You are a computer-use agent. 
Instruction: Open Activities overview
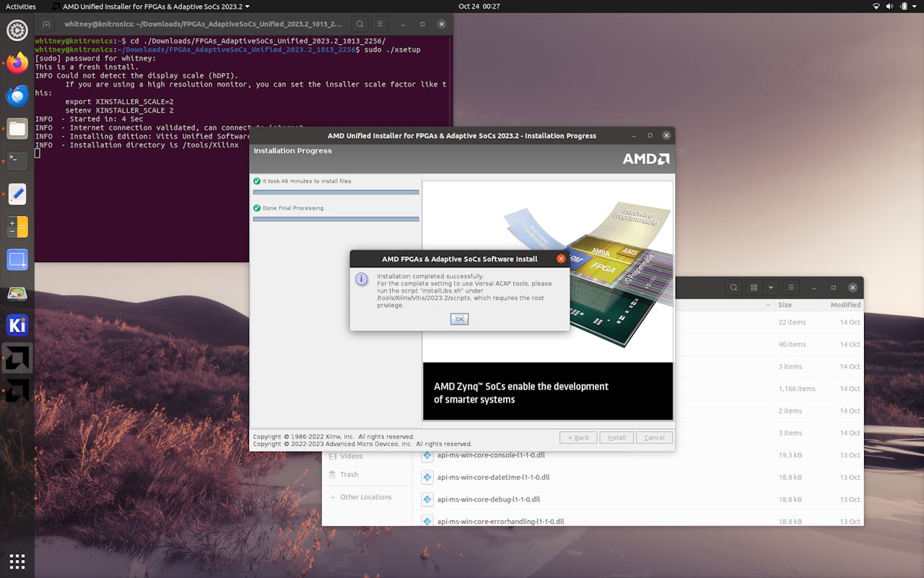20,7
